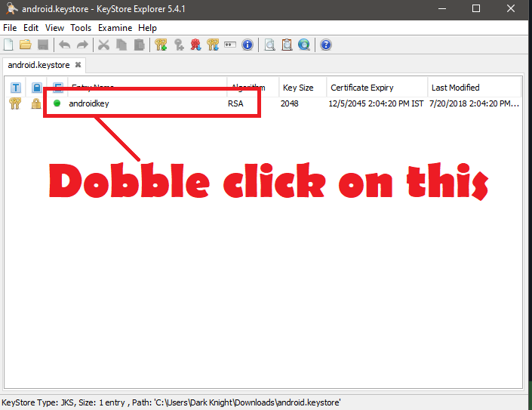Viewport: 532px width, 410px height.
Task: Click the Set Password toolbar icon
Action: pos(230,45)
